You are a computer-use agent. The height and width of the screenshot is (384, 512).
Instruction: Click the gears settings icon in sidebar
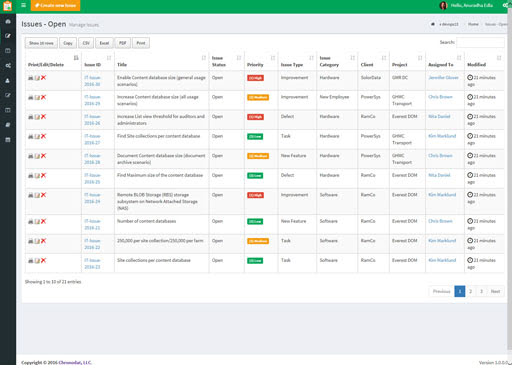pos(8,66)
